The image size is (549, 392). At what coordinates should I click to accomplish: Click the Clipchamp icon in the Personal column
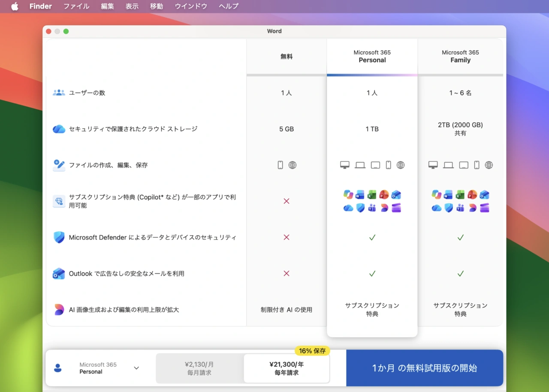click(x=396, y=208)
